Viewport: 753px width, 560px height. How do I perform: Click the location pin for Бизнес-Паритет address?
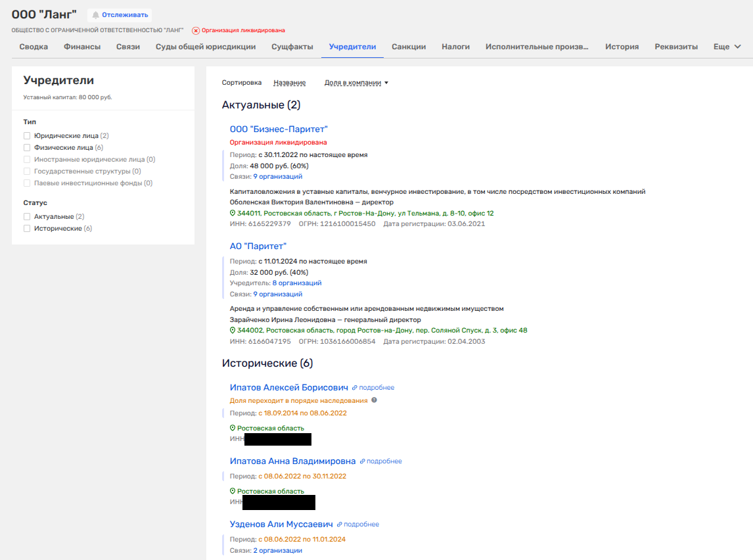[233, 214]
